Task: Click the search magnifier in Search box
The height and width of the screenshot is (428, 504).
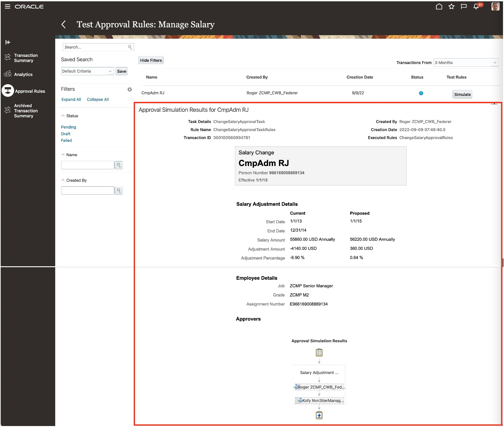Action: 130,47
